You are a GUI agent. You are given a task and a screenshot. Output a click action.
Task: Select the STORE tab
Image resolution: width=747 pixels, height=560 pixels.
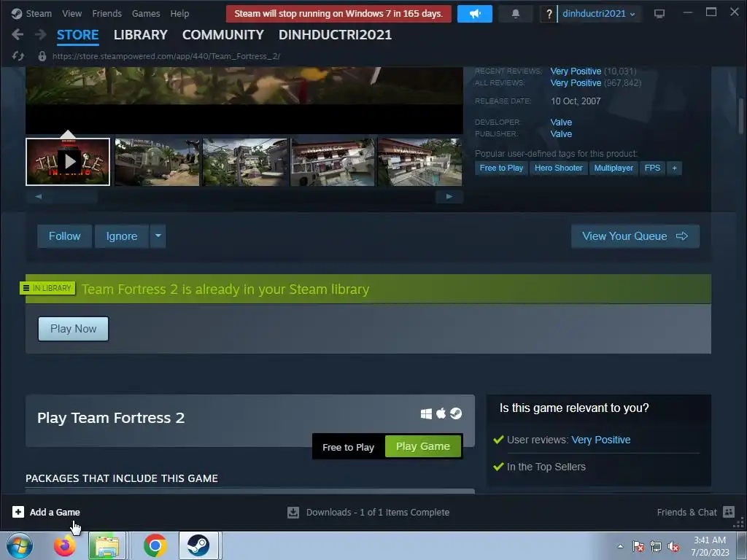(x=77, y=35)
